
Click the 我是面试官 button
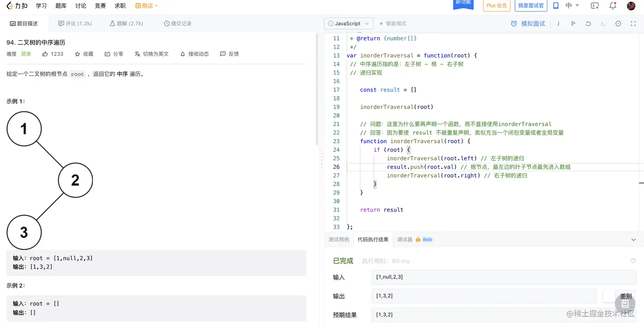click(530, 6)
